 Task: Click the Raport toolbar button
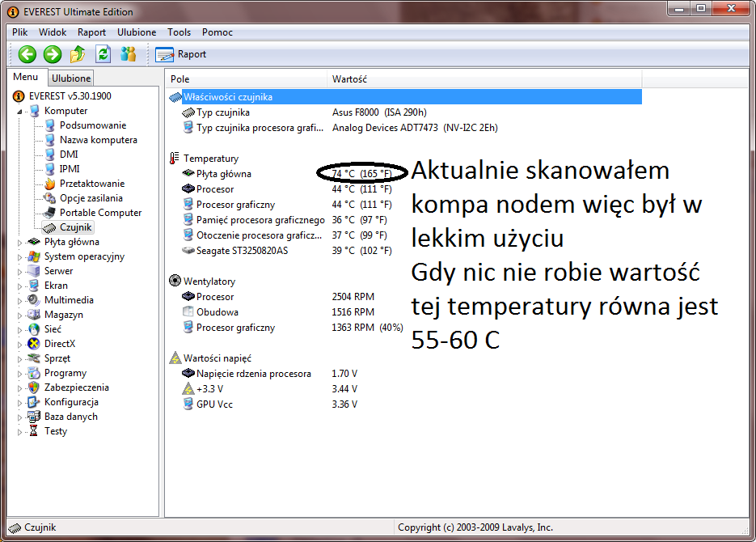coord(181,54)
